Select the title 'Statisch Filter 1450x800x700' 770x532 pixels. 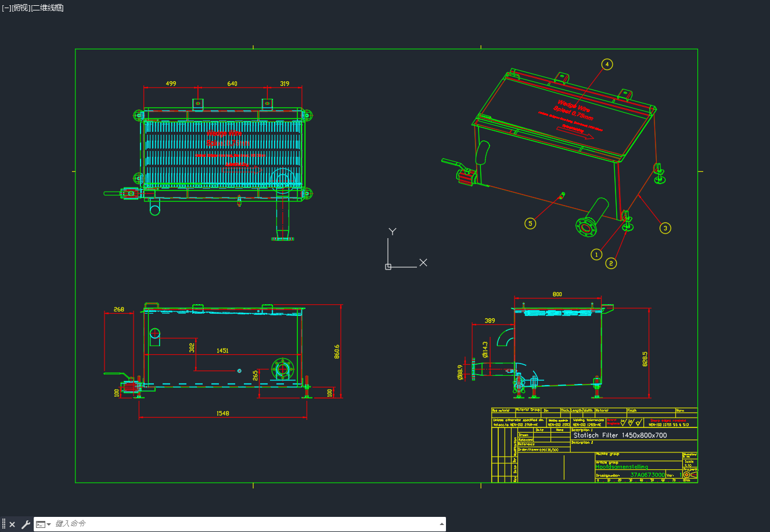point(620,435)
